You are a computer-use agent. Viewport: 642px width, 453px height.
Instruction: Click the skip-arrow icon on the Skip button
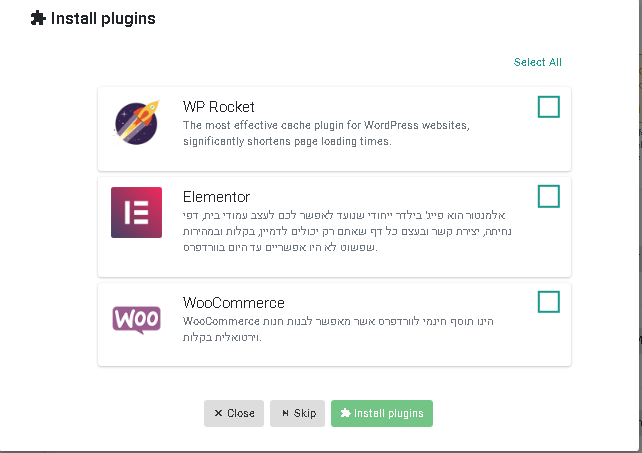point(285,413)
